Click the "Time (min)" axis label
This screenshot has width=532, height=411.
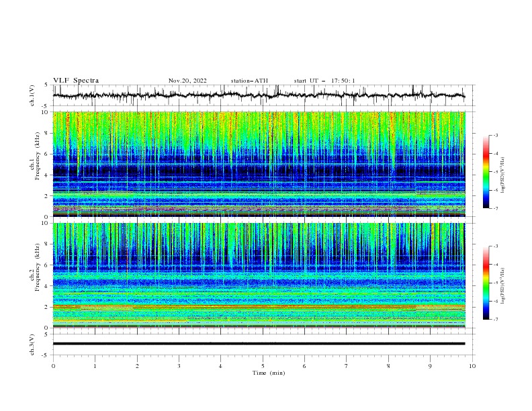tap(269, 373)
